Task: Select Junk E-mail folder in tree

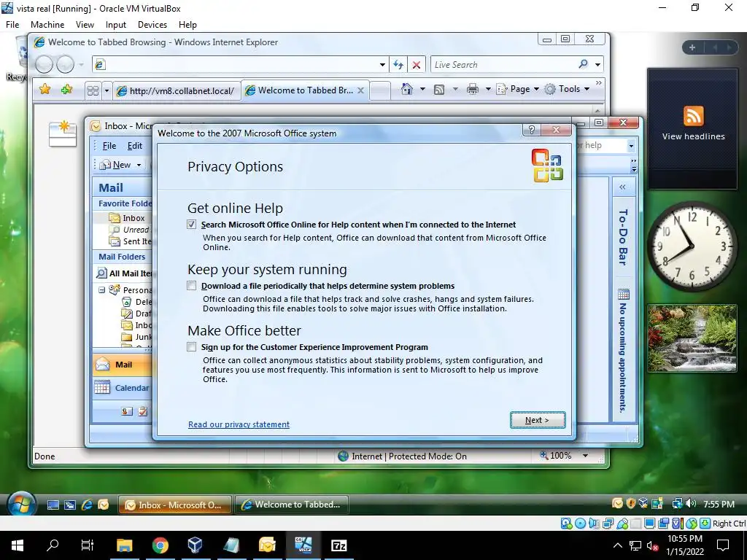Action: pos(137,337)
